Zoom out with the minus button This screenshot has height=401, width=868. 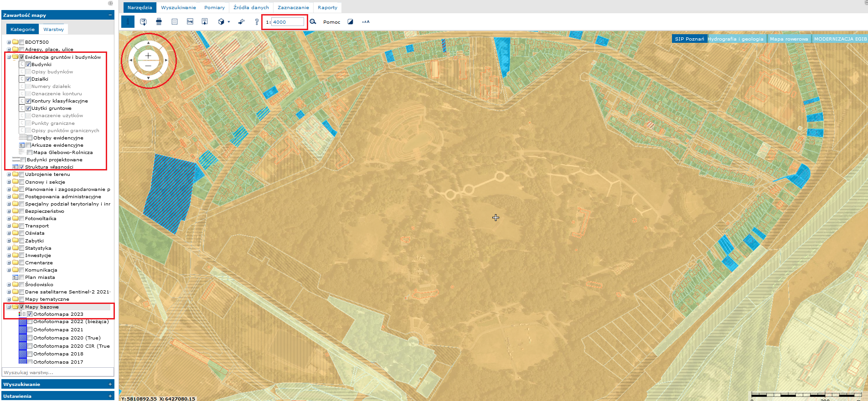148,66
